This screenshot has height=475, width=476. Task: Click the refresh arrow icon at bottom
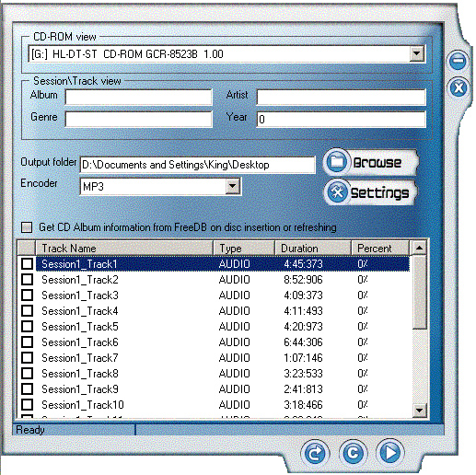click(315, 453)
